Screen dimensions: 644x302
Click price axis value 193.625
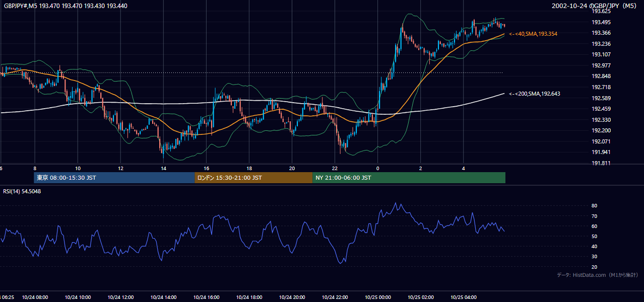(x=601, y=11)
